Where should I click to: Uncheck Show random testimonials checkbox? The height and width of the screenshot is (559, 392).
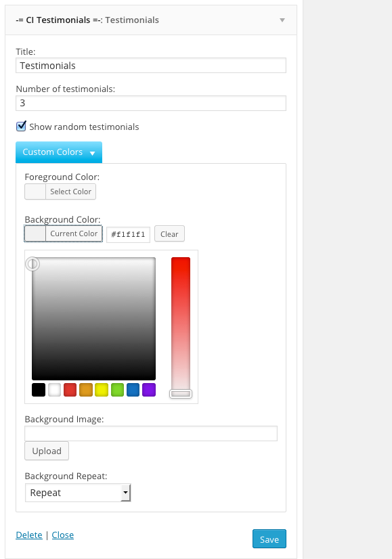21,126
